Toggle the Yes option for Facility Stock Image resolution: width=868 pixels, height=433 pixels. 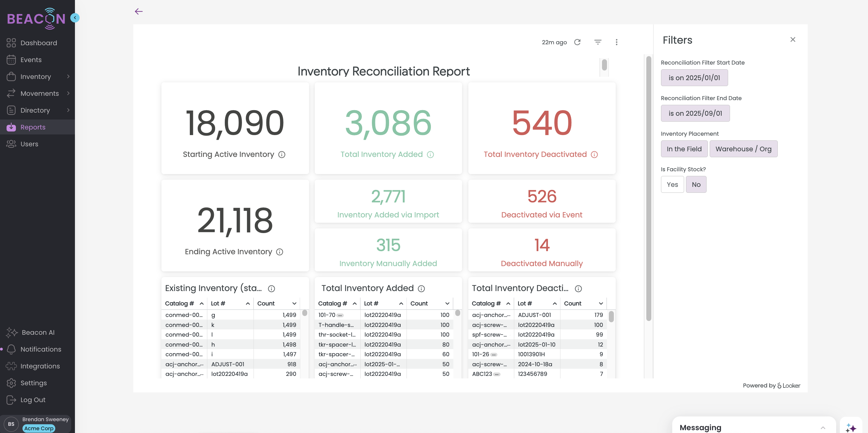point(672,184)
